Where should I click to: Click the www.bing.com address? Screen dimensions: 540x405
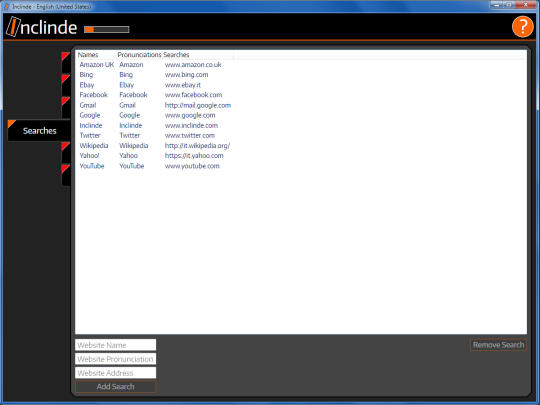pyautogui.click(x=186, y=75)
